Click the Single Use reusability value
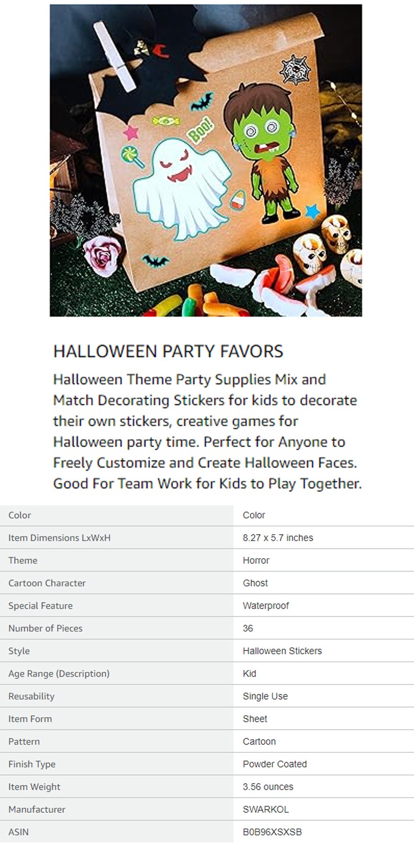 coord(265,696)
